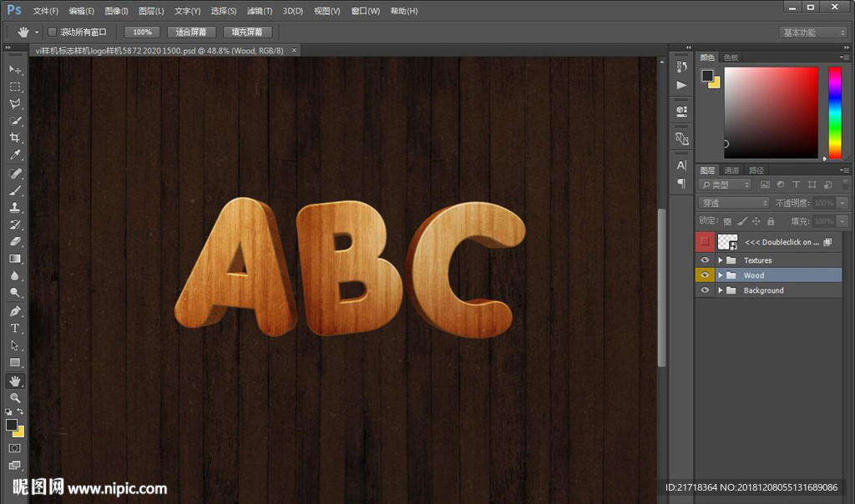Select the Pen tool

coord(15,311)
